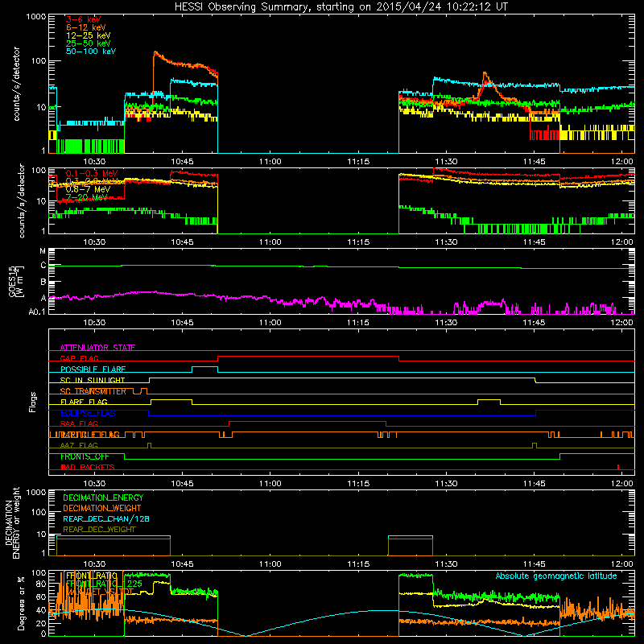The height and width of the screenshot is (644, 644).
Task: Click the 11:15 label under the MeV panel
Action: pyautogui.click(x=358, y=242)
